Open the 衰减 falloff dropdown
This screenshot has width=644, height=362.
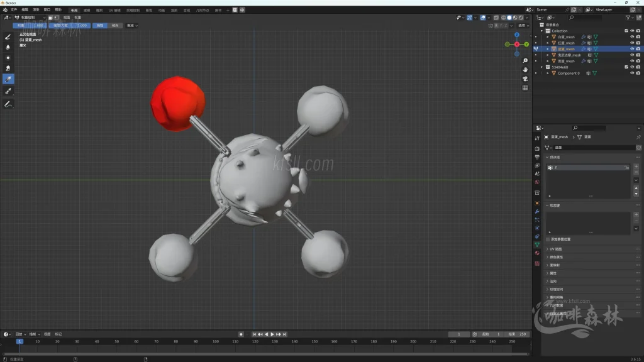click(132, 26)
